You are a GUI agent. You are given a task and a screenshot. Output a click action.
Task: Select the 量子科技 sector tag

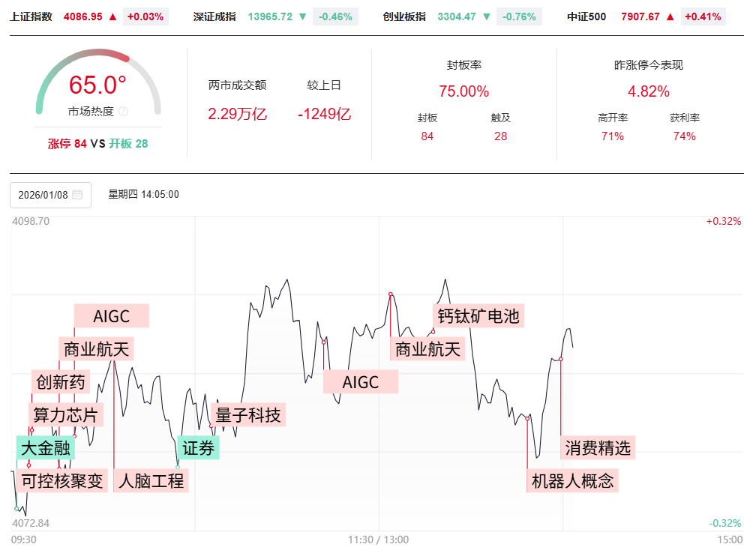248,414
